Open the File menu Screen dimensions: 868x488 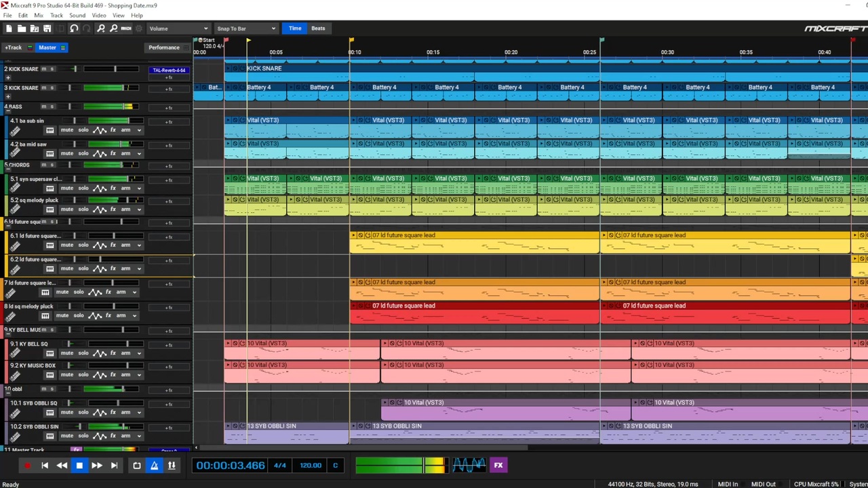(7, 16)
